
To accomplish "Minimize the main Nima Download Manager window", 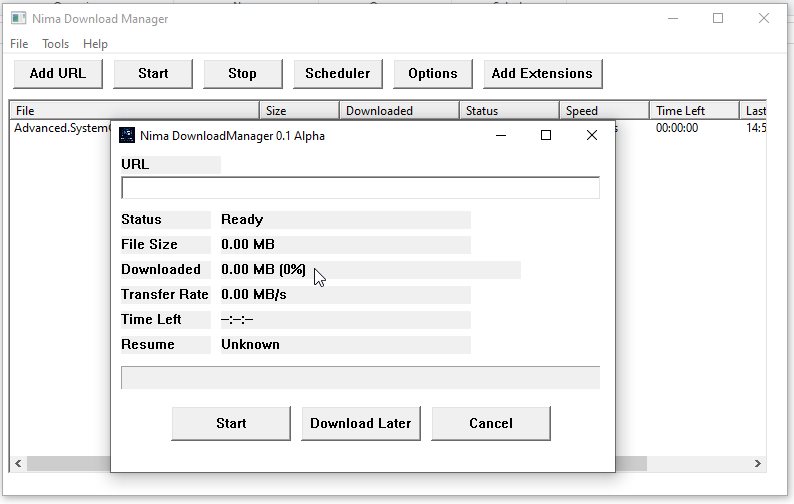I will [673, 19].
